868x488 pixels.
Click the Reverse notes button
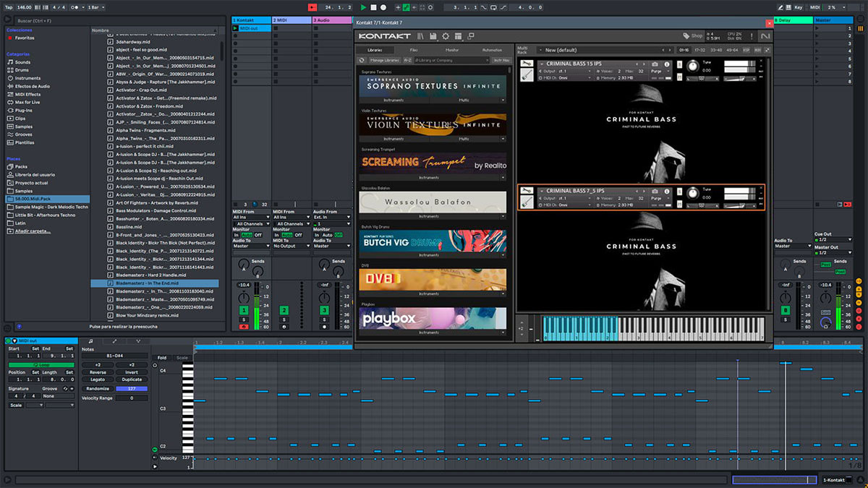(98, 372)
